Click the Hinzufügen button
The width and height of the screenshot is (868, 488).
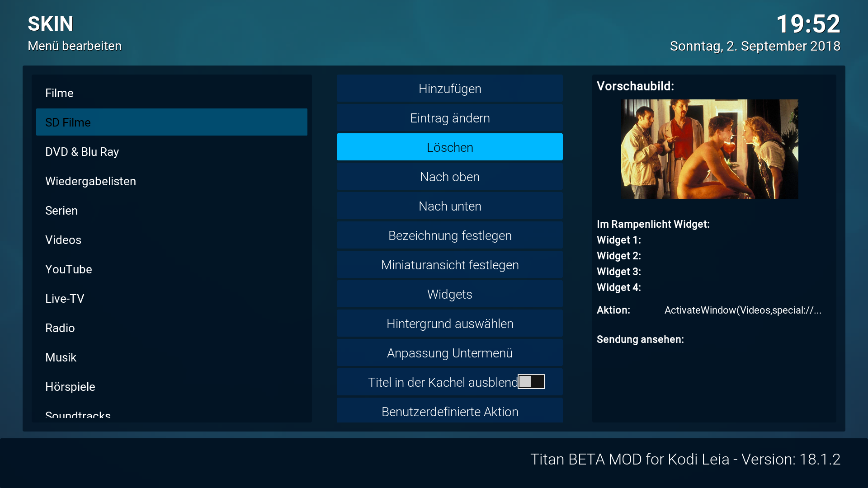tap(450, 89)
